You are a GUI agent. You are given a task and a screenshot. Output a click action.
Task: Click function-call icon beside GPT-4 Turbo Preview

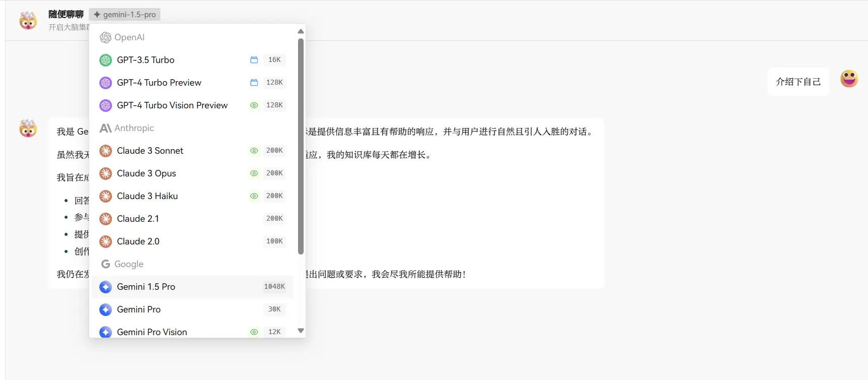254,83
